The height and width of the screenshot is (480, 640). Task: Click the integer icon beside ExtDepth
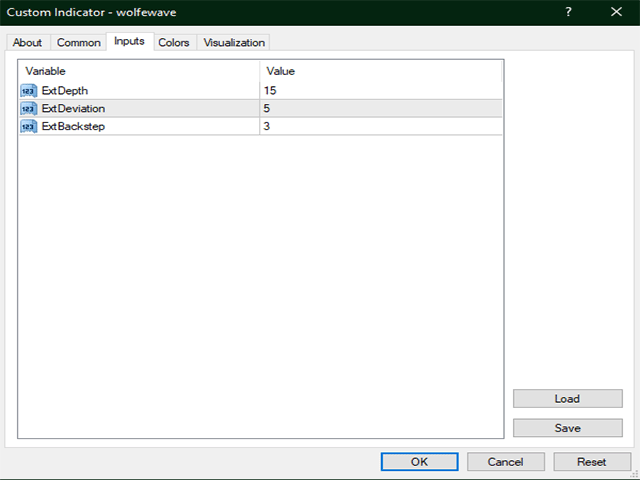coord(29,91)
